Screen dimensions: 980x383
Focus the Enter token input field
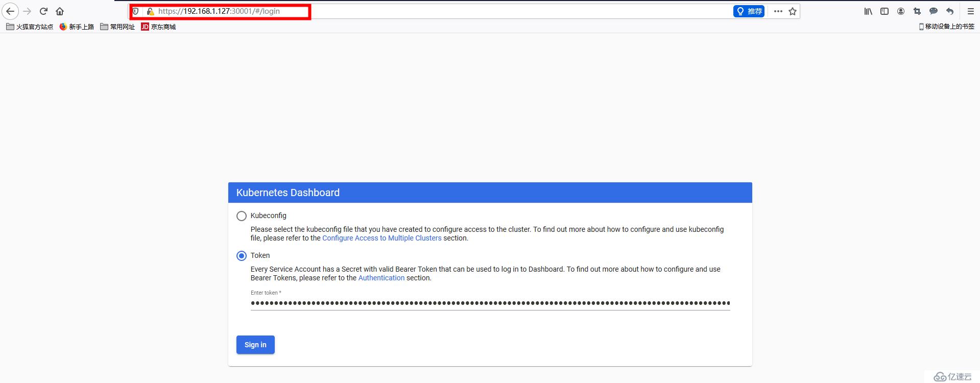coord(490,303)
